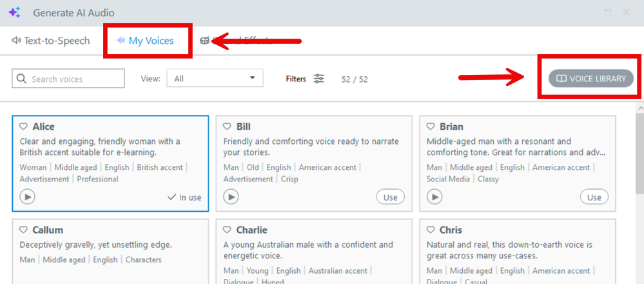Click the Generate AI Audio sparkle icon
The image size is (644, 284).
[14, 13]
